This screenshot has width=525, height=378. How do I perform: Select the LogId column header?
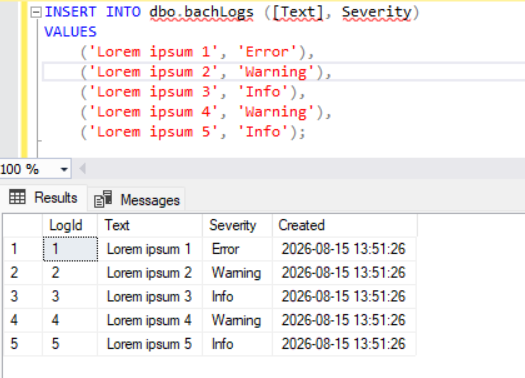[70, 225]
